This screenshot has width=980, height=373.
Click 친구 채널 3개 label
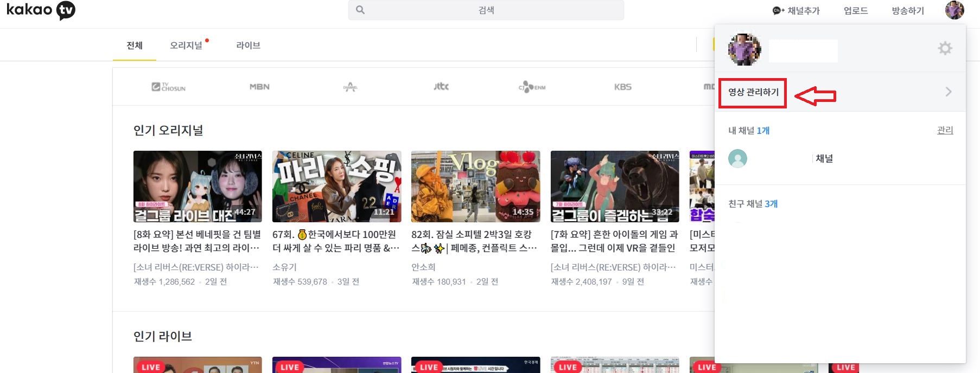click(x=753, y=204)
